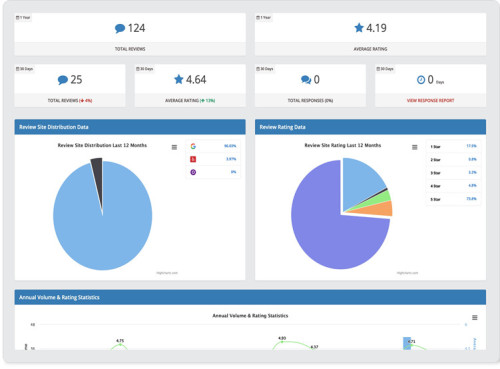The width and height of the screenshot is (500, 369).
Task: Click the Google percentage value in legend
Action: coord(230,146)
